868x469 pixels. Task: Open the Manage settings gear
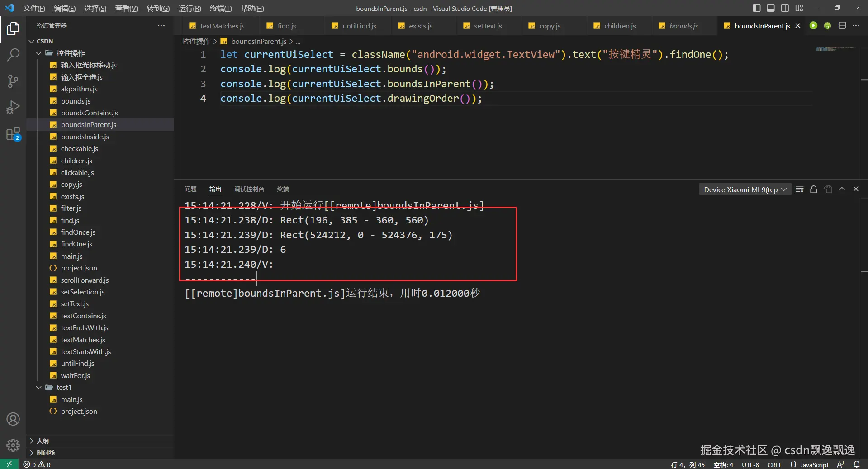coord(13,445)
